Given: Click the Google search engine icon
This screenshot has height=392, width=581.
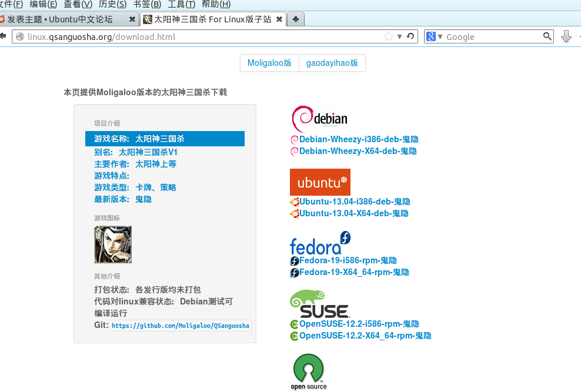Looking at the screenshot, I should (x=431, y=36).
